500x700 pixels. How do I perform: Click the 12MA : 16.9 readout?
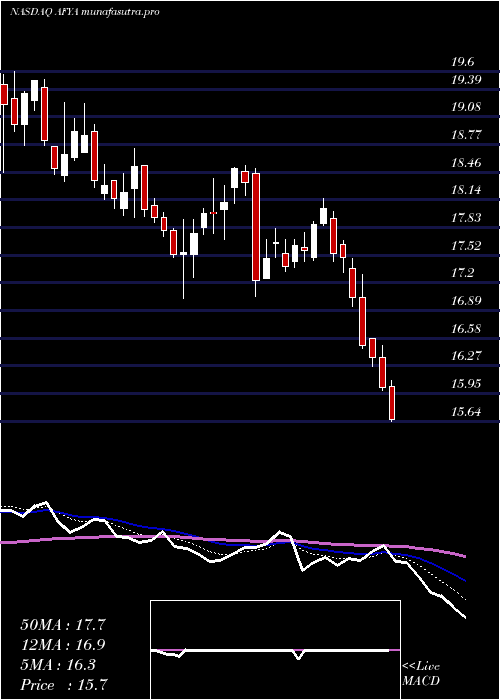coord(63,645)
